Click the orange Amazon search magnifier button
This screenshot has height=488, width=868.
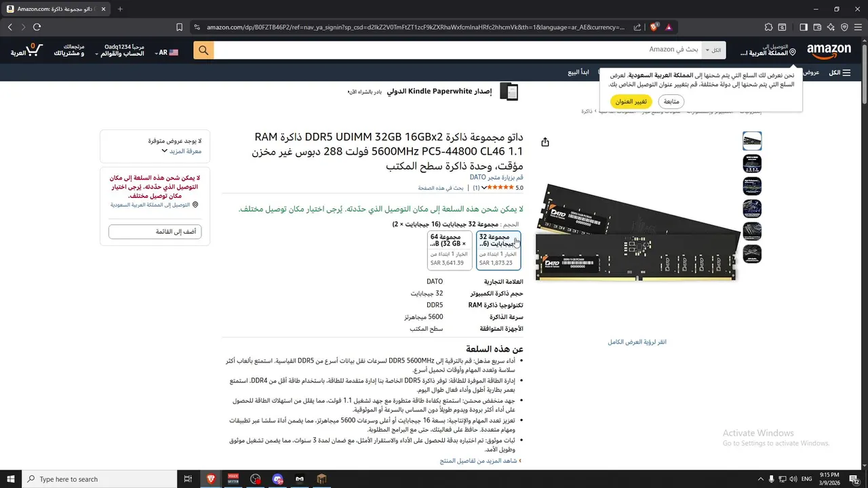pyautogui.click(x=203, y=50)
